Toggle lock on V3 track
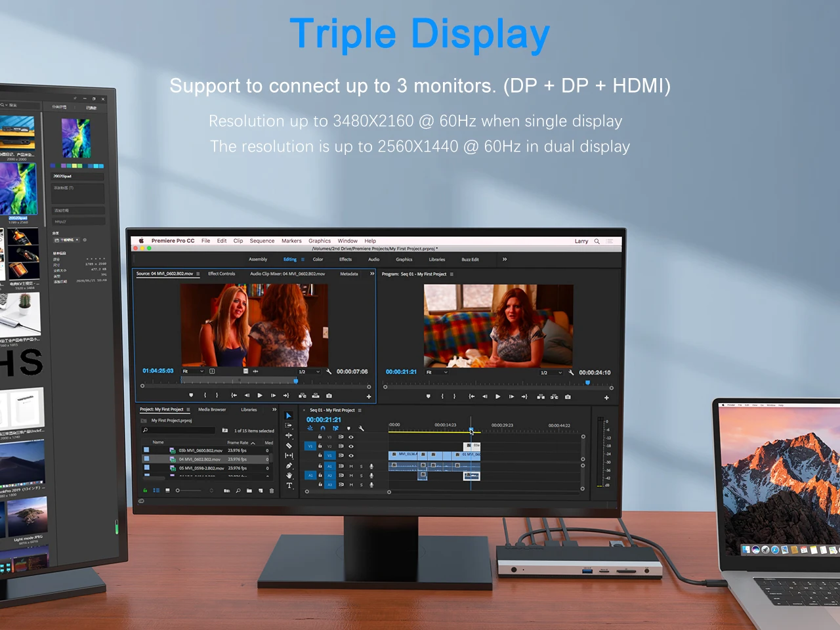The width and height of the screenshot is (840, 630). point(320,436)
